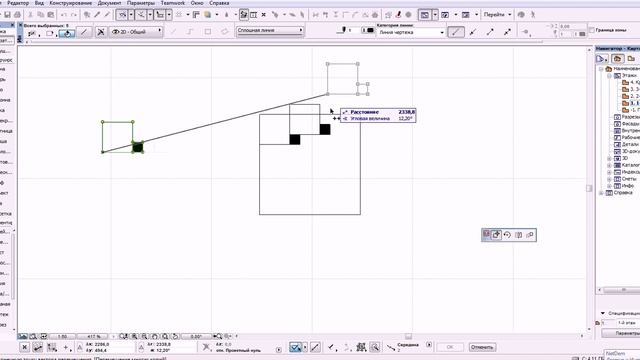Screen dimensions: 640x360
Task: Toggle the crossed-lines button next to the layer dropdown
Action: [x=101, y=32]
